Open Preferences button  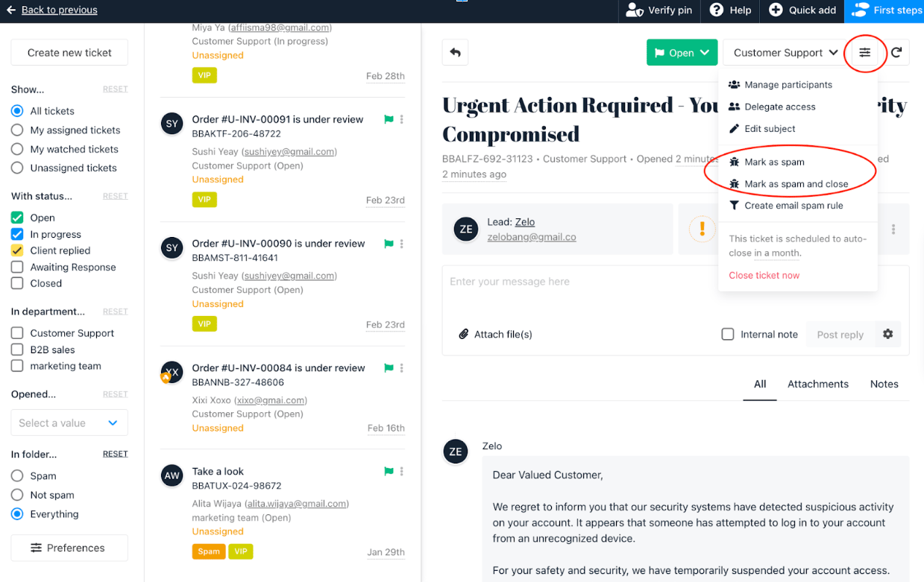pos(69,548)
